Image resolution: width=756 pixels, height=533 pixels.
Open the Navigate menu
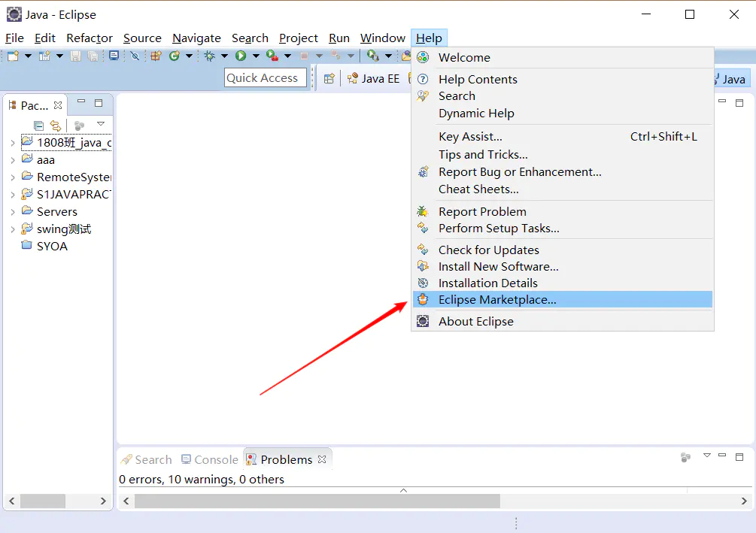tap(196, 38)
